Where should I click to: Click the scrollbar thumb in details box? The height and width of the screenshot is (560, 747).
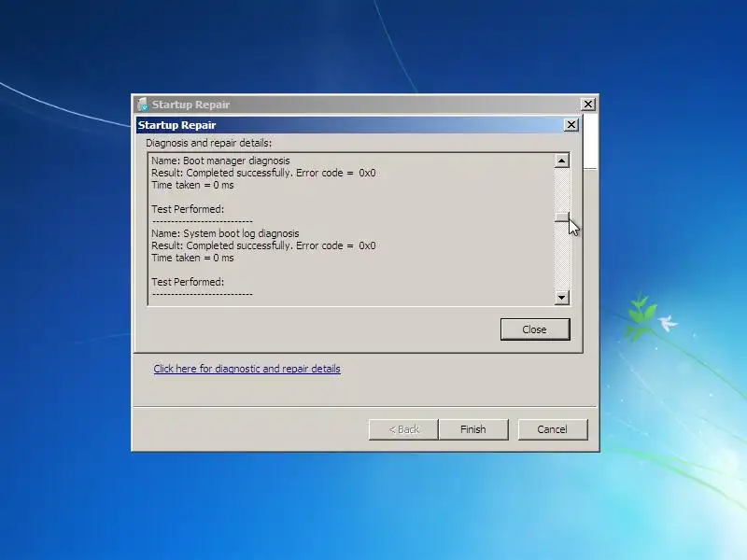562,217
